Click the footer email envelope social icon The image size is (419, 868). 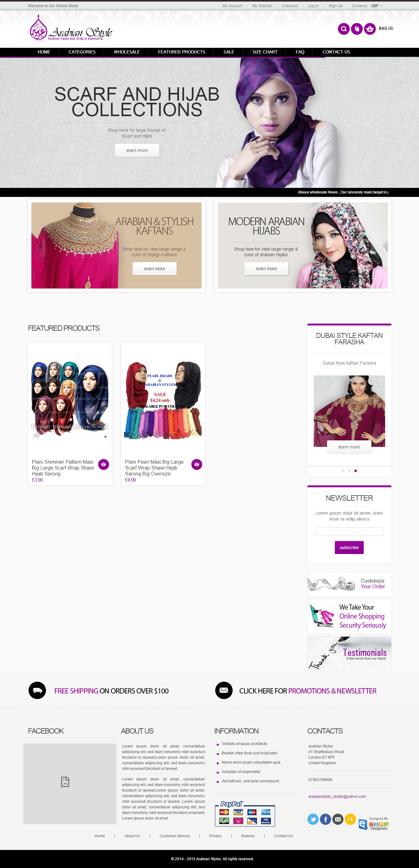pyautogui.click(x=338, y=819)
